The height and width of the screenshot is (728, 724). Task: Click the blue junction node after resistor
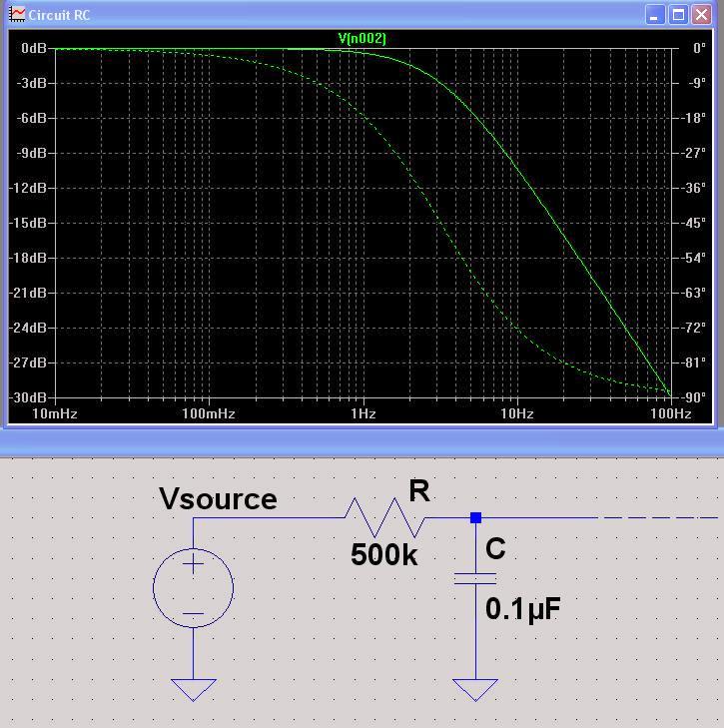coord(475,517)
